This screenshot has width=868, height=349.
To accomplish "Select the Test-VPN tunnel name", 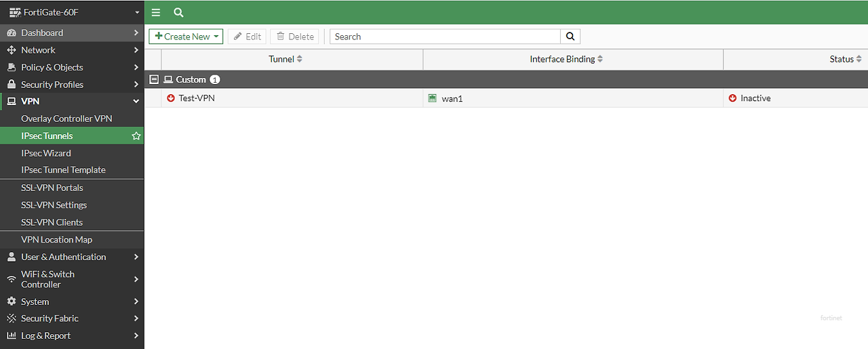I will [x=197, y=98].
